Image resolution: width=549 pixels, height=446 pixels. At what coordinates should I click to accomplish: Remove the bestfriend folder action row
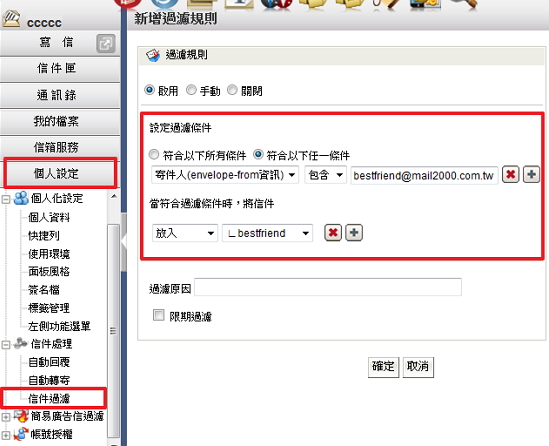click(333, 233)
